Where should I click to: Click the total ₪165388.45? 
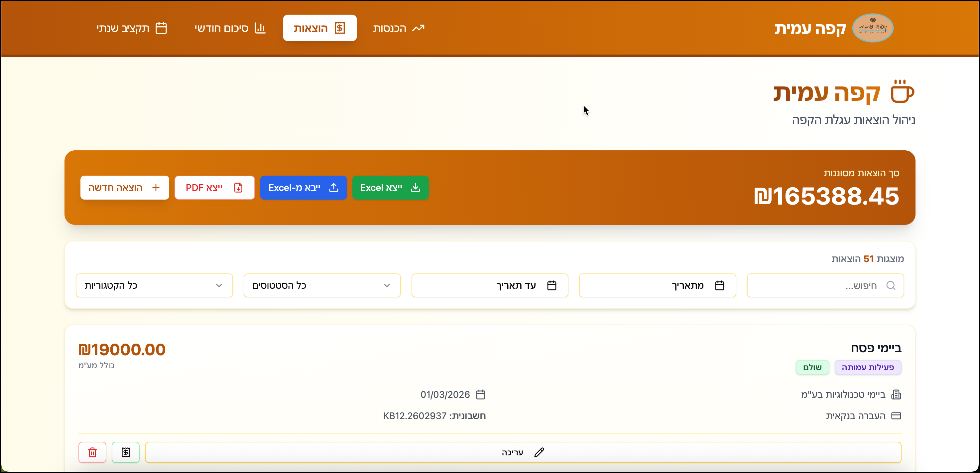826,196
